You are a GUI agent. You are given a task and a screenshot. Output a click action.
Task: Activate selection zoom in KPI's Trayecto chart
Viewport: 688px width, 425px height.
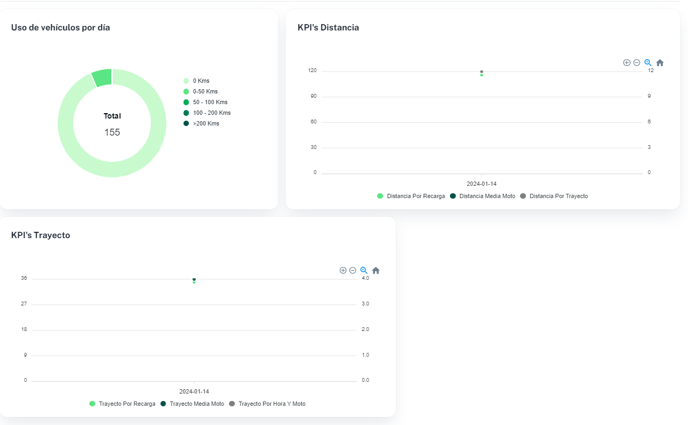(x=364, y=271)
